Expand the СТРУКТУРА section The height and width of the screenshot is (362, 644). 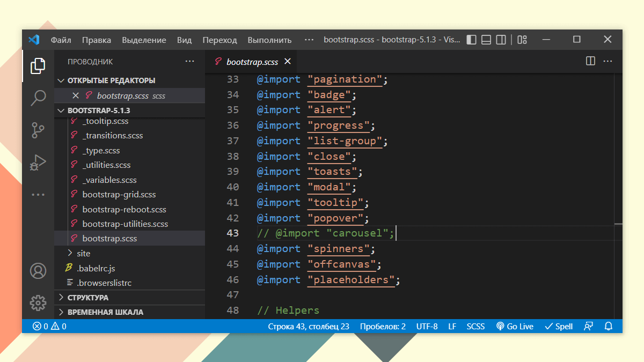(x=87, y=297)
